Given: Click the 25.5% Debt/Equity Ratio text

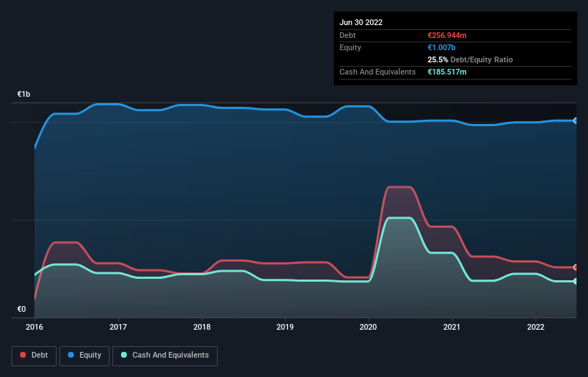Looking at the screenshot, I should (x=471, y=59).
